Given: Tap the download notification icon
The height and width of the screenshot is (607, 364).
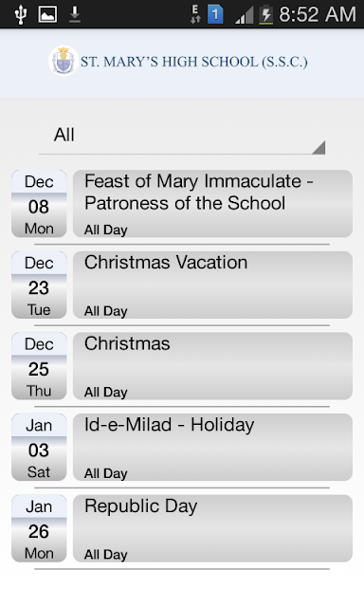Looking at the screenshot, I should (75, 14).
